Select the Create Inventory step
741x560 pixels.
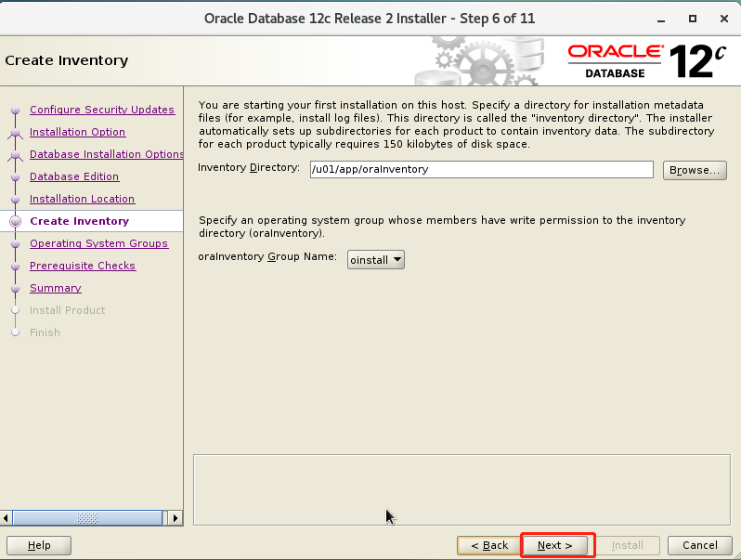80,221
